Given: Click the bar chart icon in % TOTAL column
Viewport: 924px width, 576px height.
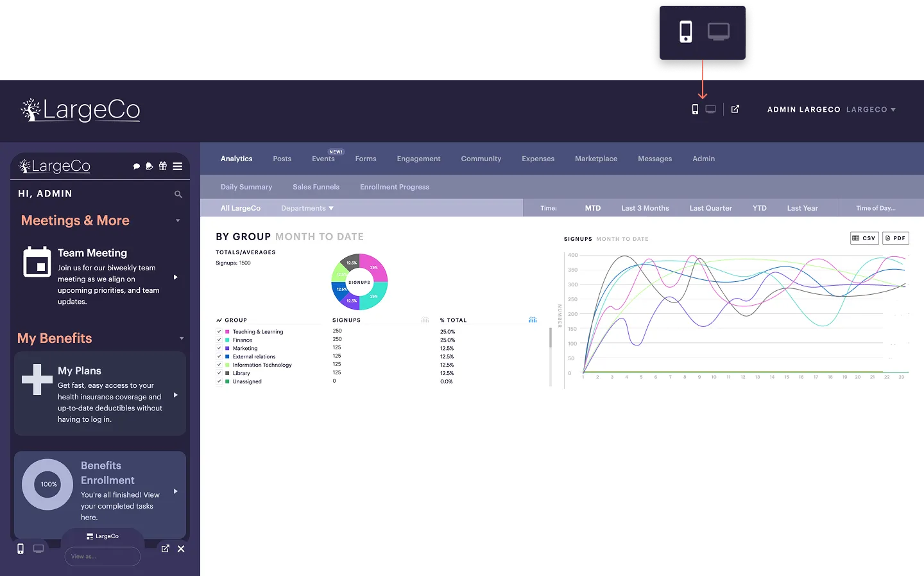Looking at the screenshot, I should pyautogui.click(x=533, y=320).
